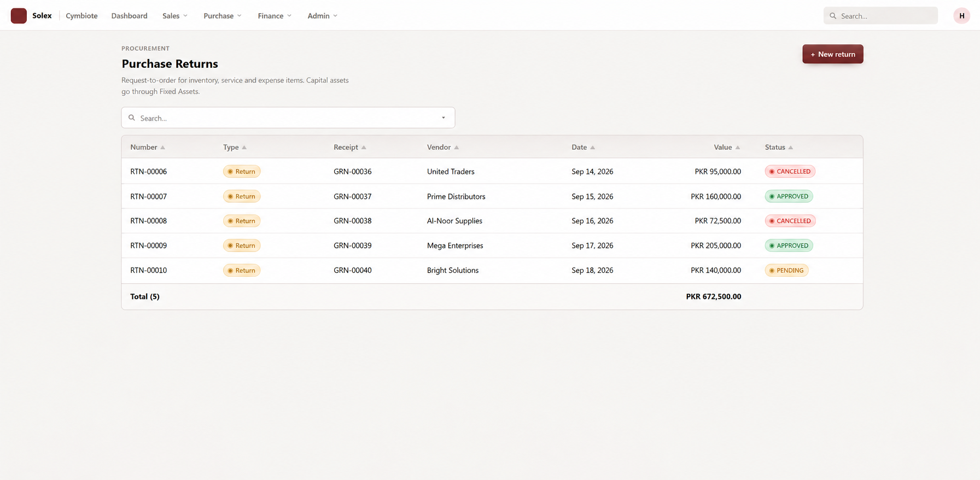Open receipt GRN-00038
This screenshot has height=480, width=980.
pos(353,221)
